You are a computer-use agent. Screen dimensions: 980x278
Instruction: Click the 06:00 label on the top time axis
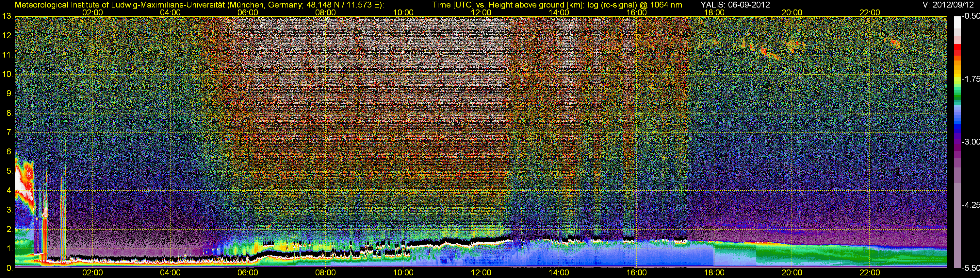[x=248, y=12]
